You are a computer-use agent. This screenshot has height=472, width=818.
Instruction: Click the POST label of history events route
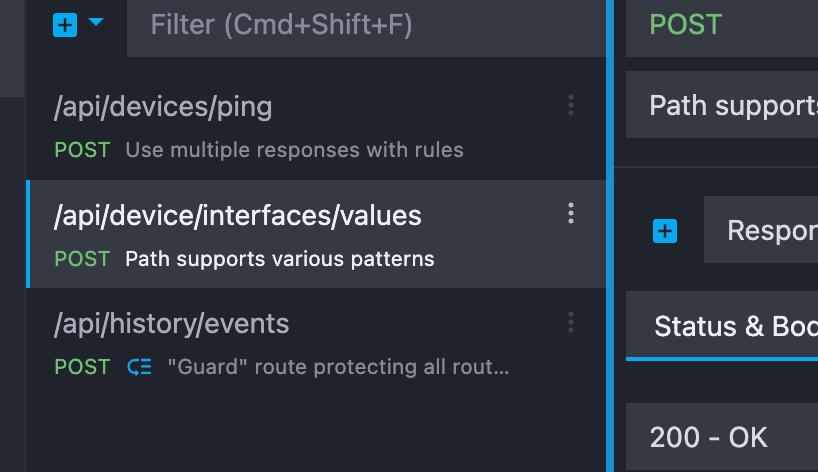[82, 367]
